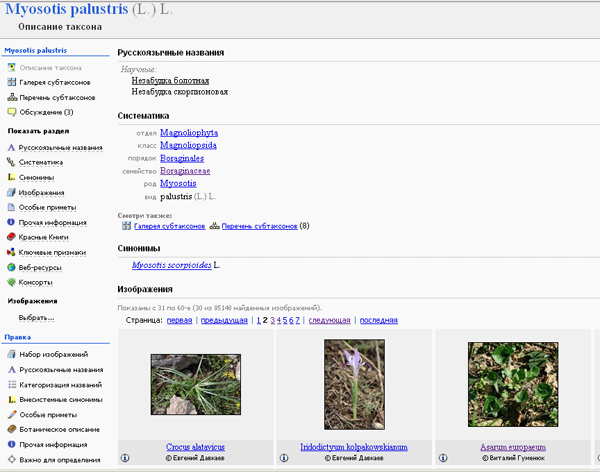600x472 pixels.
Task: Open the Выбрать... image selector
Action: 37,317
